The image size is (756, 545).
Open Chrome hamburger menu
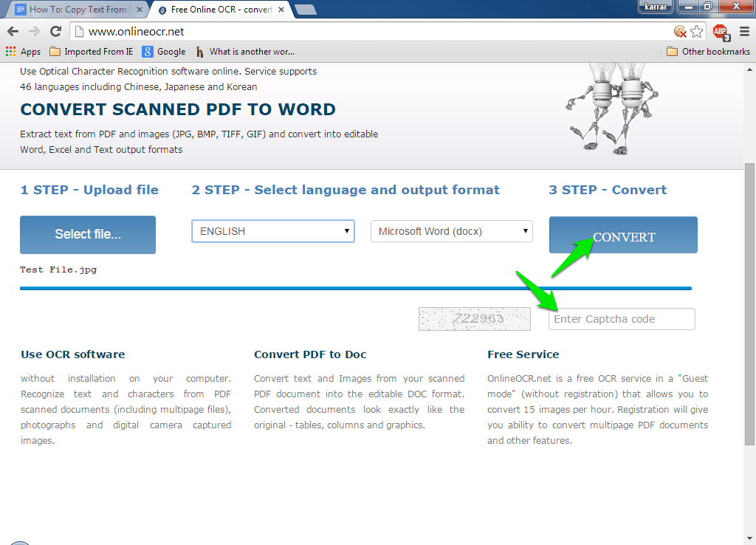tap(744, 32)
